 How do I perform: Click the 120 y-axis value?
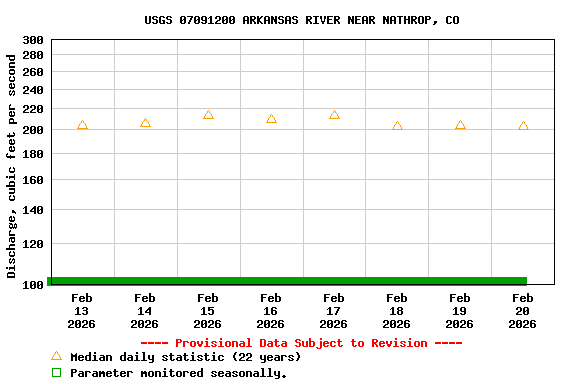tap(33, 244)
